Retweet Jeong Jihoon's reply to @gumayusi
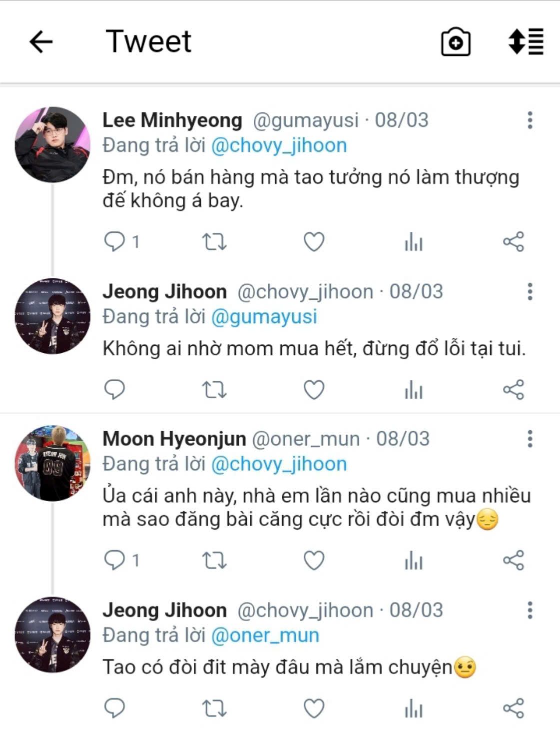 [214, 390]
